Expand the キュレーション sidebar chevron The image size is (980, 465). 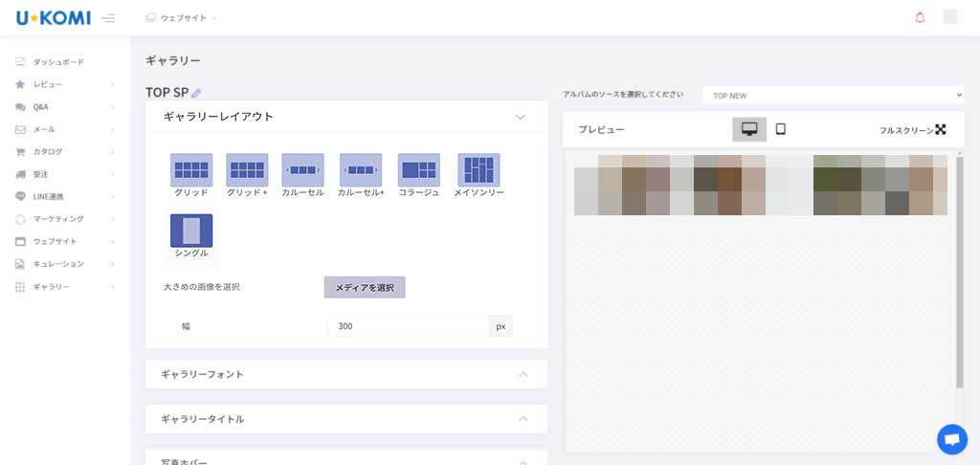pos(113,264)
